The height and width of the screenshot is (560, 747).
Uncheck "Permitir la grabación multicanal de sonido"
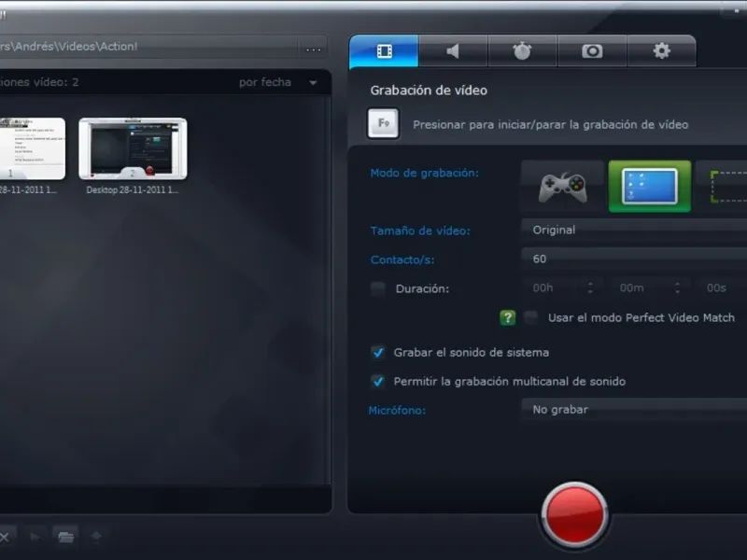[378, 382]
